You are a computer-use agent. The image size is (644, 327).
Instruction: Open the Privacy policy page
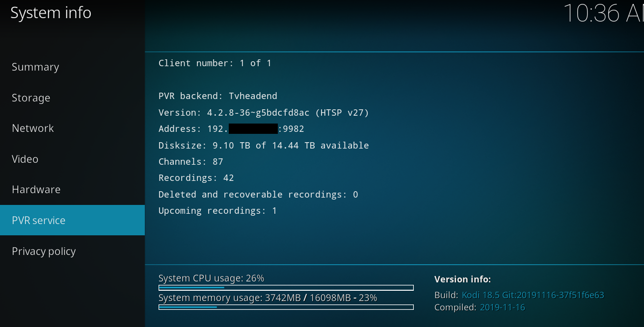tap(44, 252)
